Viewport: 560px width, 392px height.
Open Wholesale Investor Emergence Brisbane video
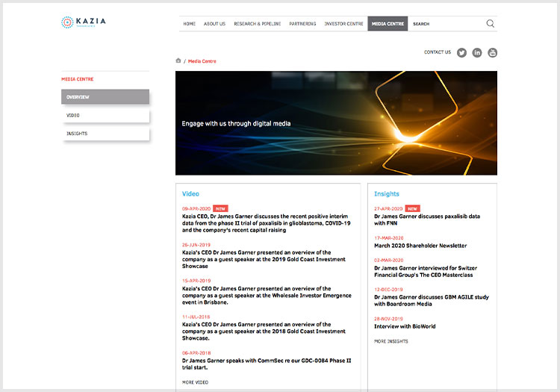click(x=267, y=295)
